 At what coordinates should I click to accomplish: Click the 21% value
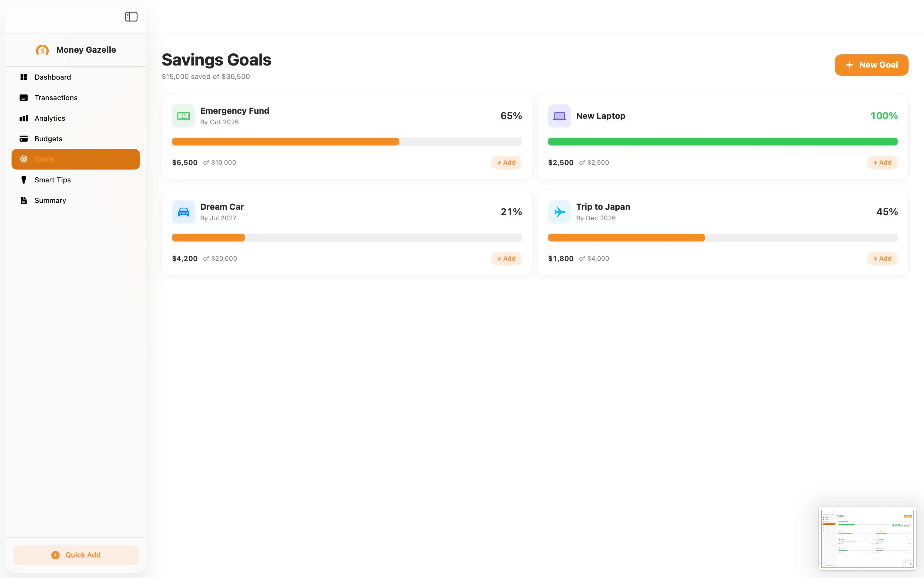(x=511, y=212)
